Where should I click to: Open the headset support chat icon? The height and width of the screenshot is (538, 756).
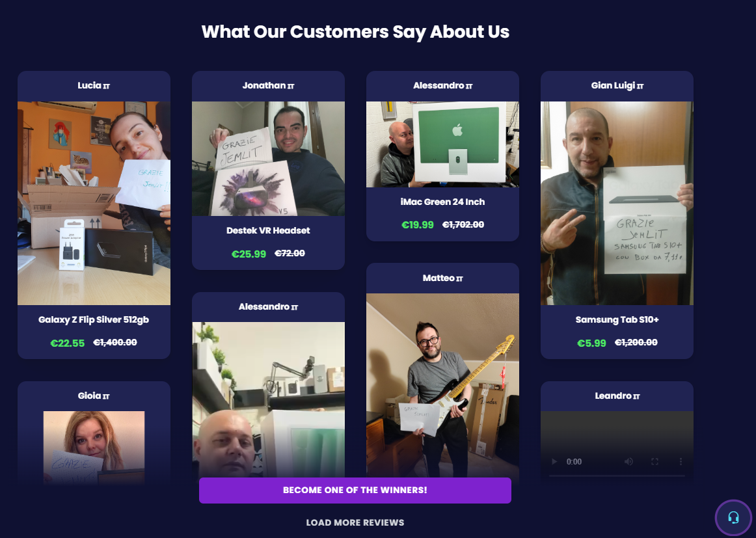tap(733, 518)
